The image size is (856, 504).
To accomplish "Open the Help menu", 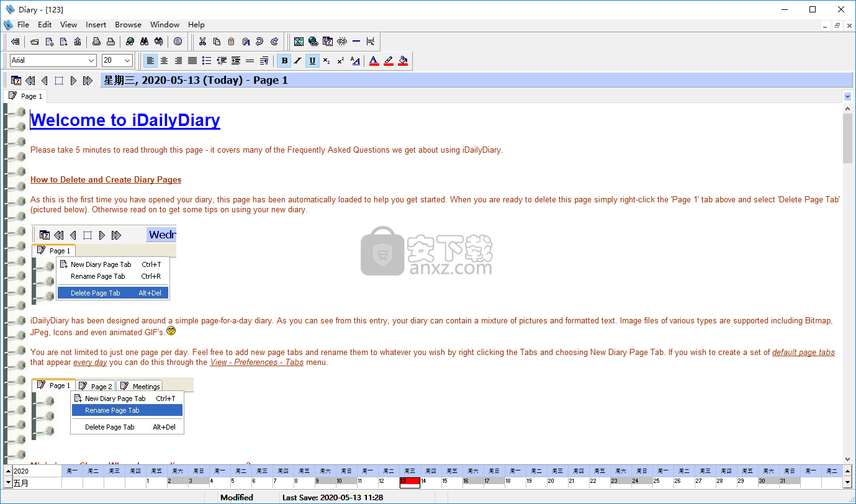I will (x=196, y=25).
